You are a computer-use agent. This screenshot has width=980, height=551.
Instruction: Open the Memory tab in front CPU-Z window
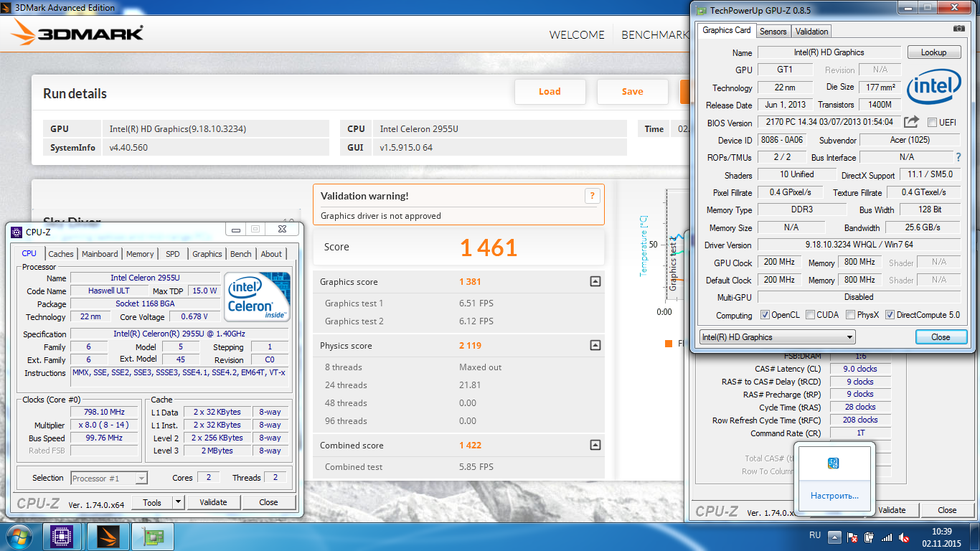click(x=140, y=254)
